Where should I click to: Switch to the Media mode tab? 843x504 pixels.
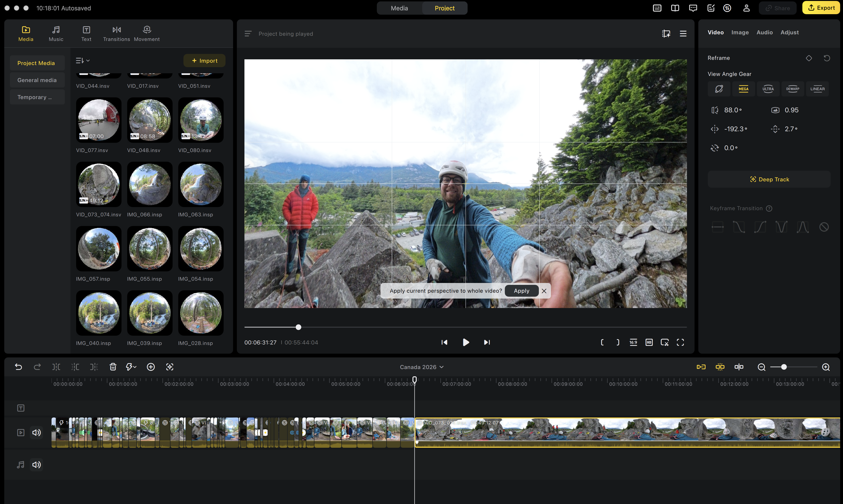click(399, 8)
